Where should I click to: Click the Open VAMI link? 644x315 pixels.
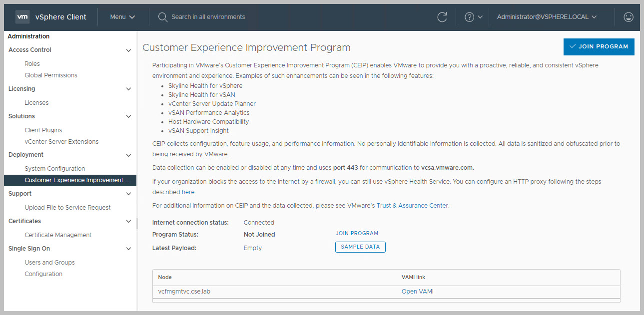click(417, 292)
